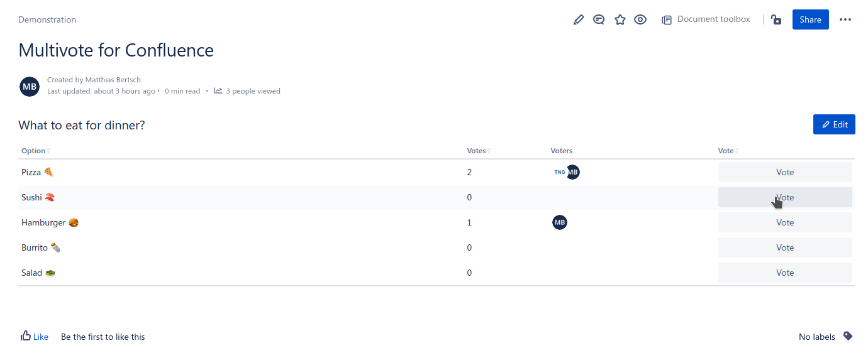868x353 pixels.
Task: Vote for Burrito
Action: [784, 247]
